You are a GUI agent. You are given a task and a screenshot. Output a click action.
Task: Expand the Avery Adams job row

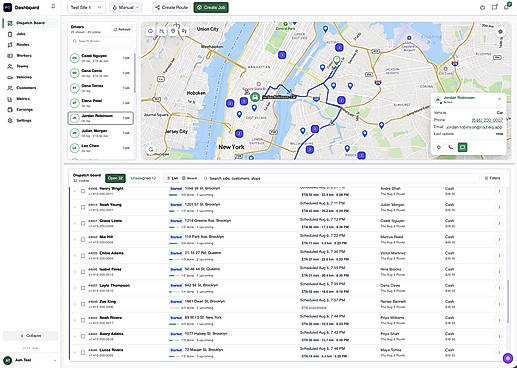pyautogui.click(x=75, y=336)
